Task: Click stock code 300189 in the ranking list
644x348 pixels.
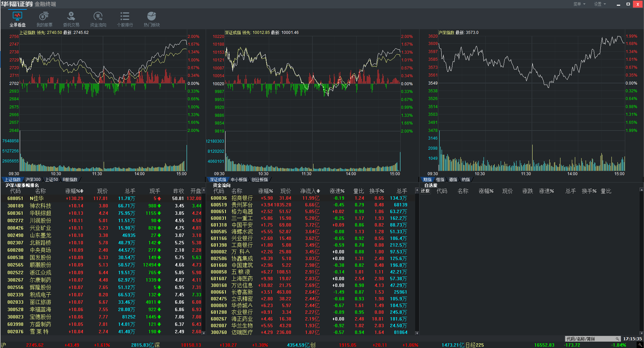Action: (x=15, y=206)
